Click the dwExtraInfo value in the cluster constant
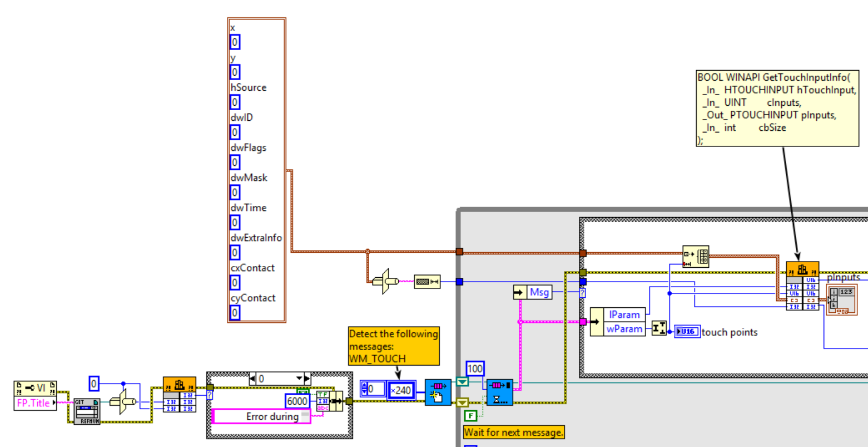Screen dimensions: 868x447 [235, 253]
